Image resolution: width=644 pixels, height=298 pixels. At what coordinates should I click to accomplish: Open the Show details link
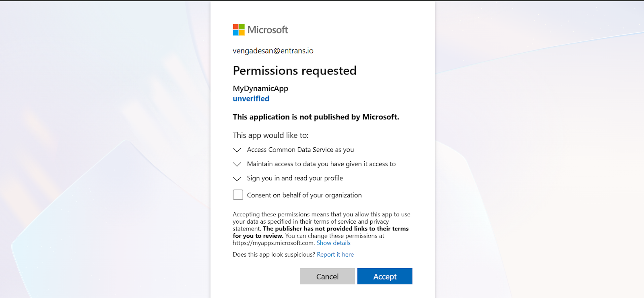[333, 243]
